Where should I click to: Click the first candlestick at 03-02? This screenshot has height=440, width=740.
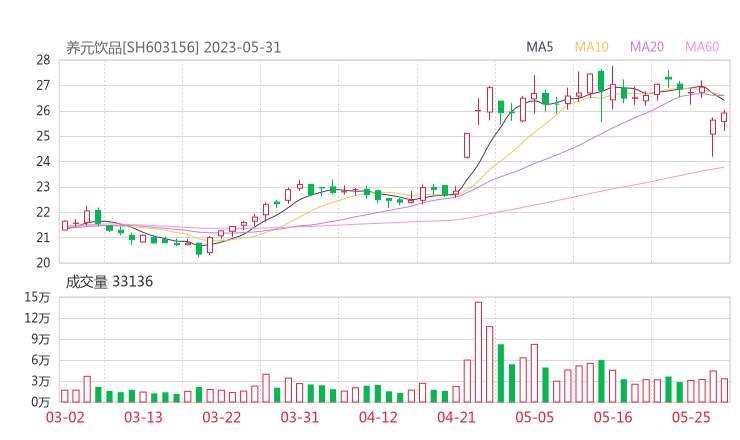[x=65, y=225]
